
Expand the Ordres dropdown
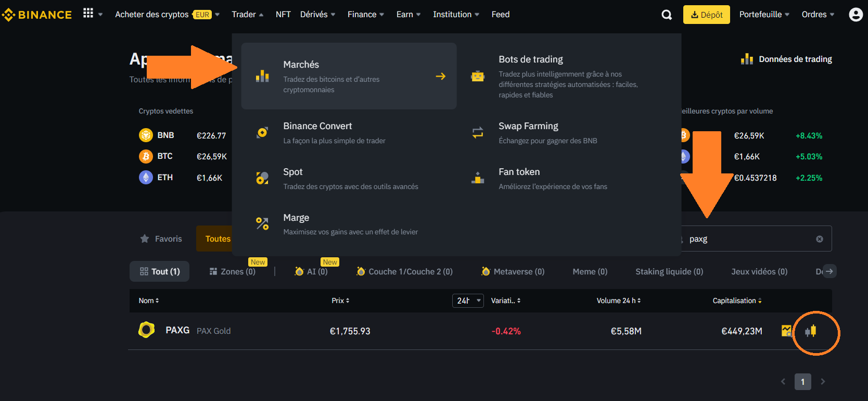click(818, 15)
